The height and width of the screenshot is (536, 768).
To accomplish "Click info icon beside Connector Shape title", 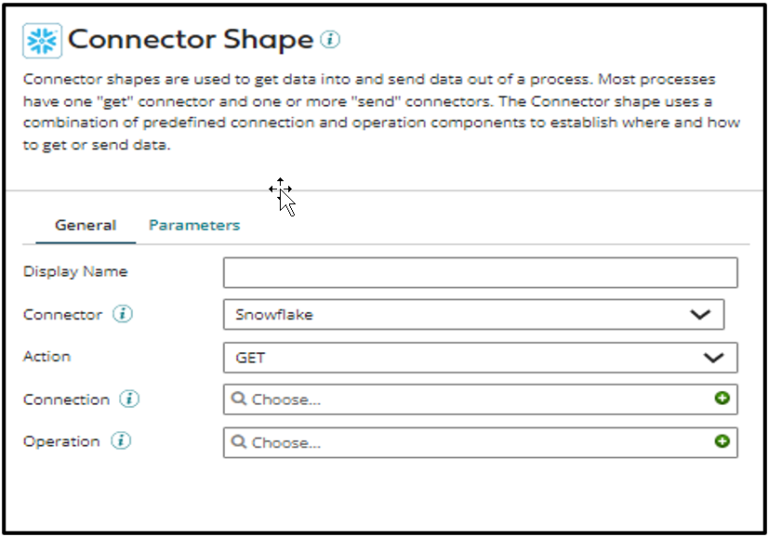I will [x=331, y=40].
